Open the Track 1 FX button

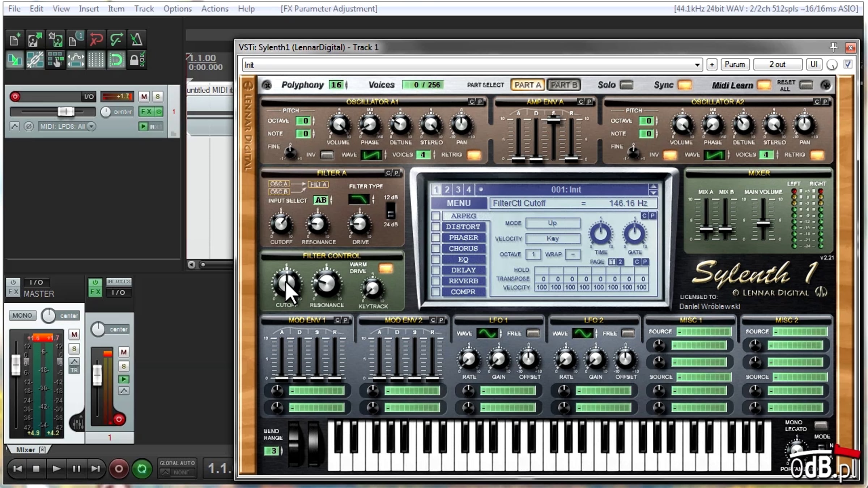click(146, 112)
